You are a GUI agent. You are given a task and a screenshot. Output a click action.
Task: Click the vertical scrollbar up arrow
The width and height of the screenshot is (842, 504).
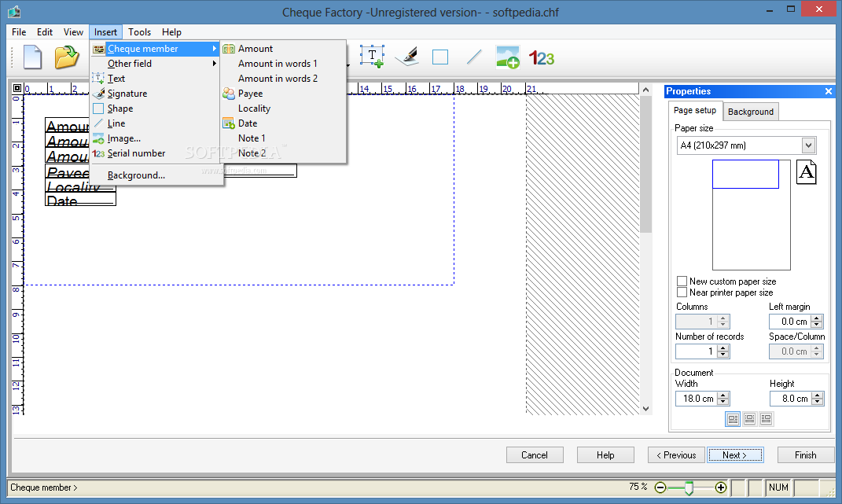coord(645,90)
